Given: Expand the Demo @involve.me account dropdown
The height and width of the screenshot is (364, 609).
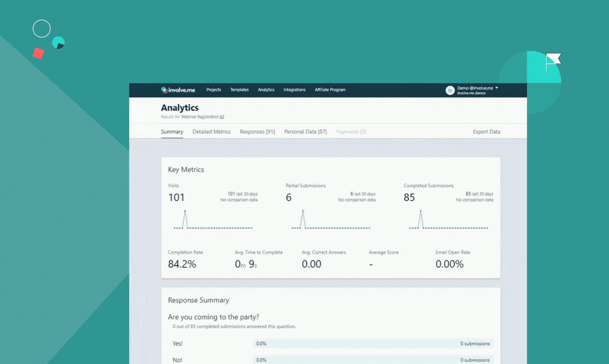Looking at the screenshot, I should point(497,88).
